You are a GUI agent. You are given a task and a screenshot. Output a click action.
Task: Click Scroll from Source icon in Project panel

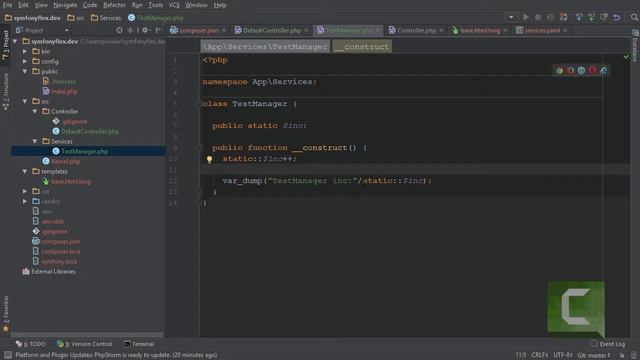pyautogui.click(x=119, y=30)
